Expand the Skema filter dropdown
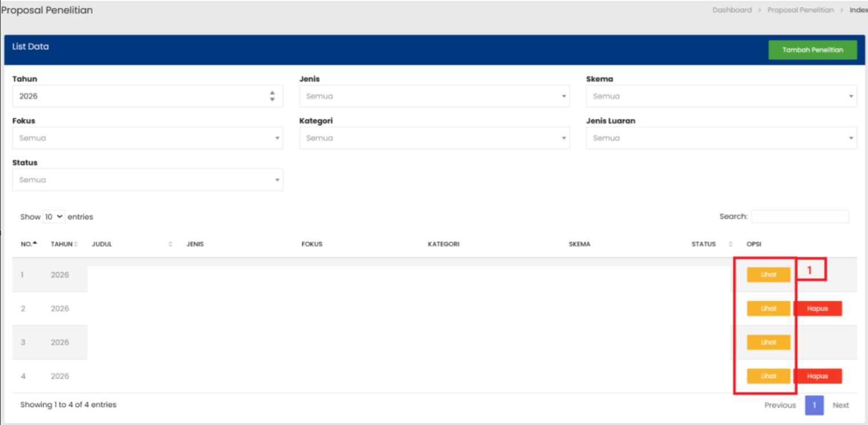Screen dimensions: 868x425 coord(721,96)
